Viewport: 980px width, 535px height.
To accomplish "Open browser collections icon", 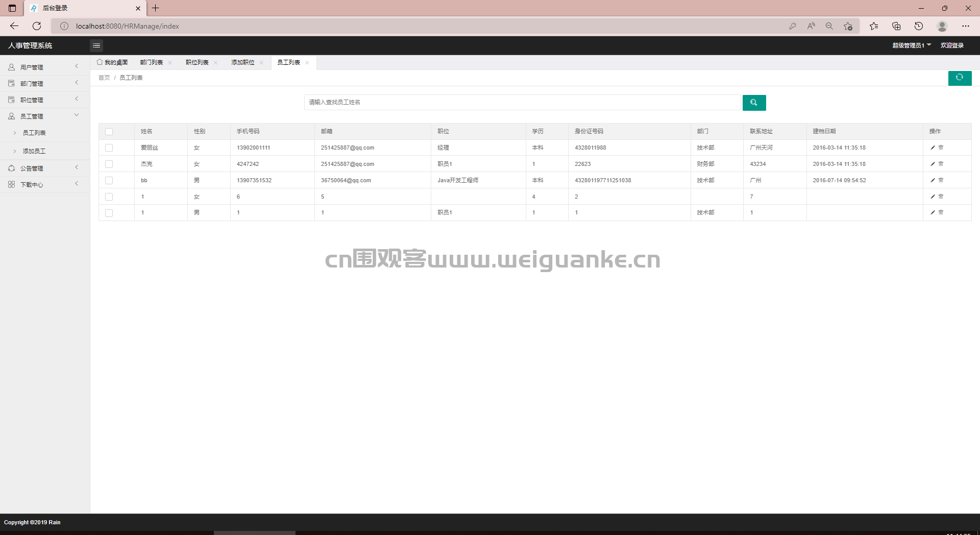I will click(x=896, y=26).
